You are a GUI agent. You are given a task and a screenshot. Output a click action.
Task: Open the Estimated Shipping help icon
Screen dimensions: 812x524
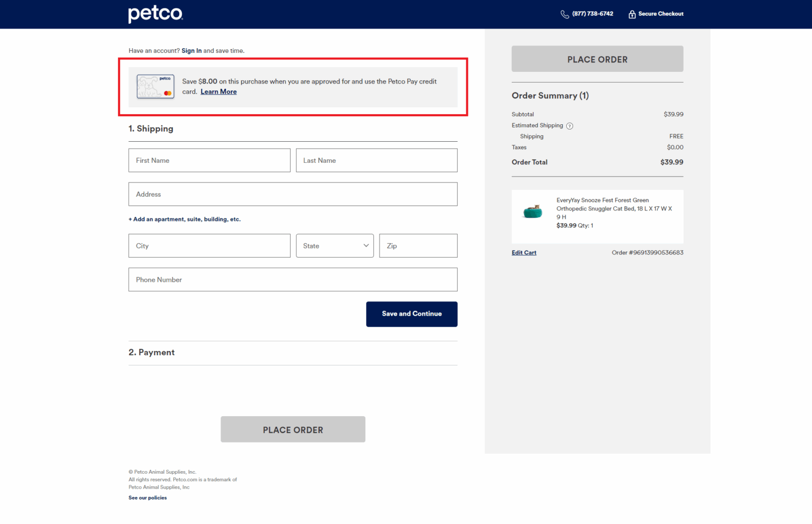569,126
